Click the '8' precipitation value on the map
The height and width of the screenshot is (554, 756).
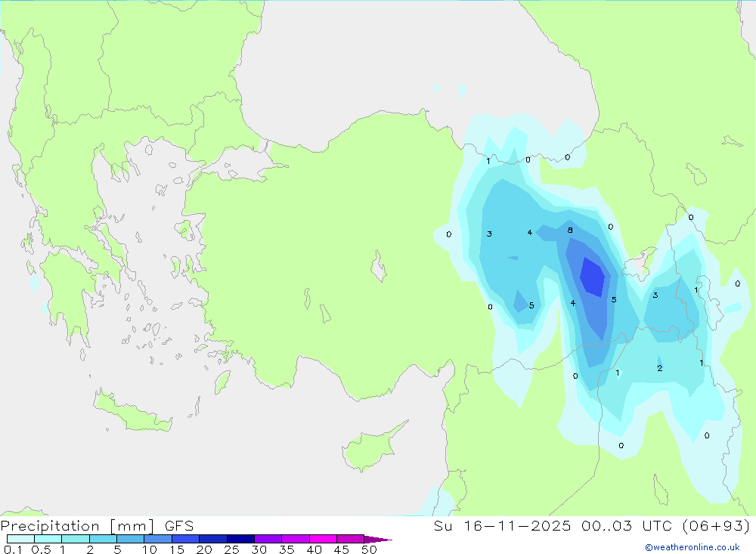point(570,230)
